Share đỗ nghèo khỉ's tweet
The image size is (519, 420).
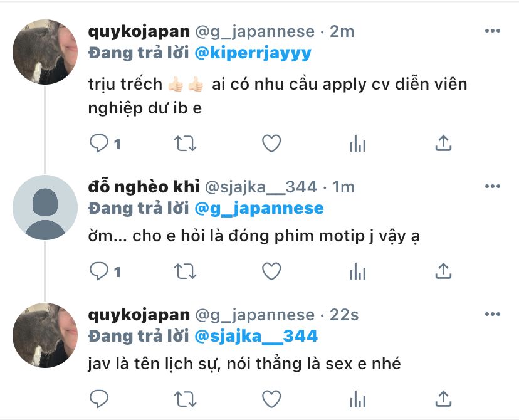pyautogui.click(x=443, y=271)
